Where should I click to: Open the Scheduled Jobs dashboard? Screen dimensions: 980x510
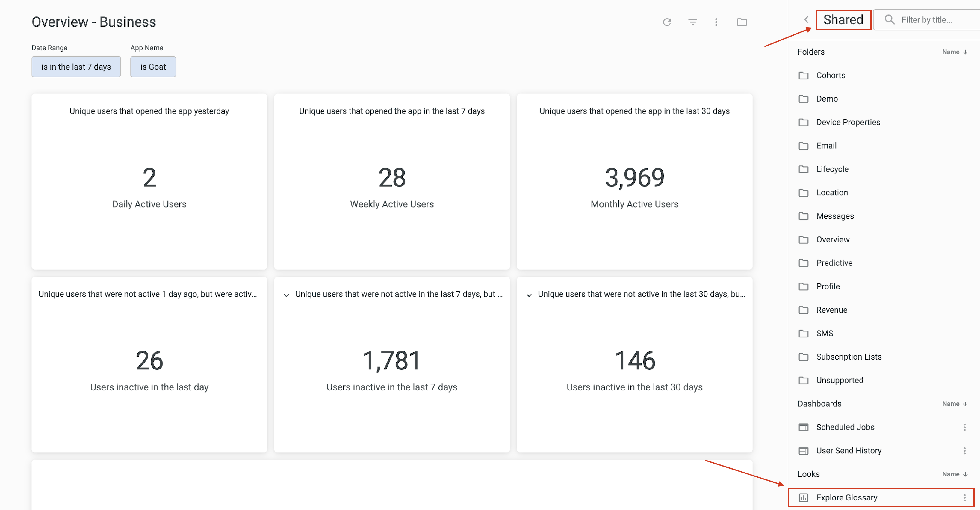tap(845, 427)
